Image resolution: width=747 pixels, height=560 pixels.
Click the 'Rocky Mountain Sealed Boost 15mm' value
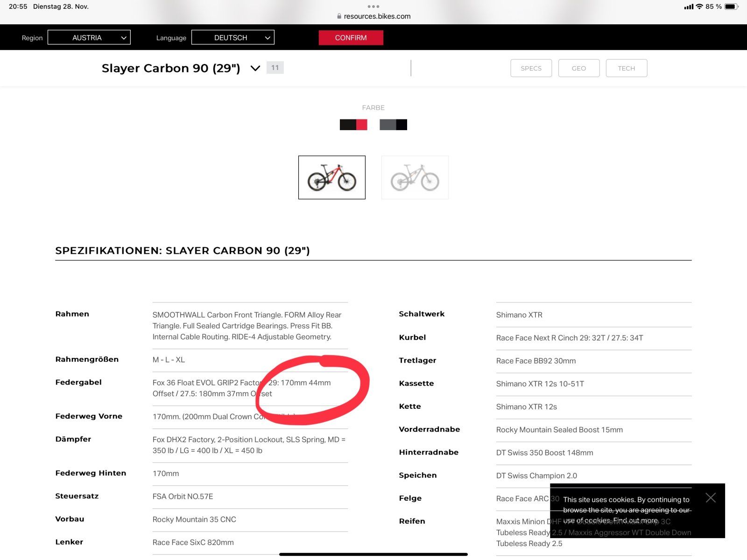[559, 430]
